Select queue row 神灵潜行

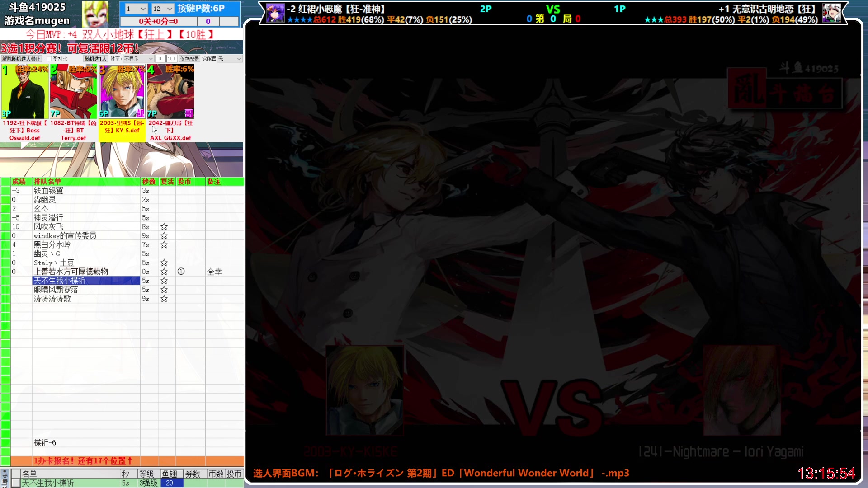click(86, 218)
